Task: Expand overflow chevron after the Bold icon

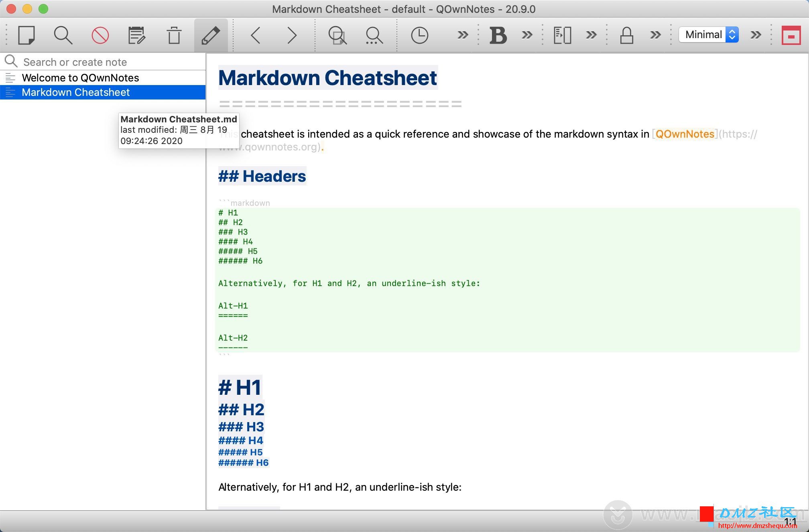Action: tap(527, 35)
